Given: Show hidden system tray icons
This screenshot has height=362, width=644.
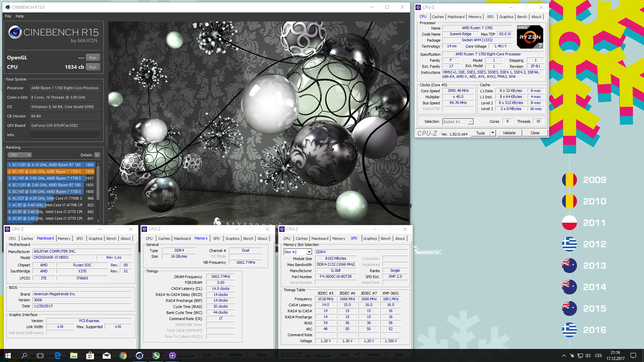Looking at the screenshot, I should tap(564, 356).
